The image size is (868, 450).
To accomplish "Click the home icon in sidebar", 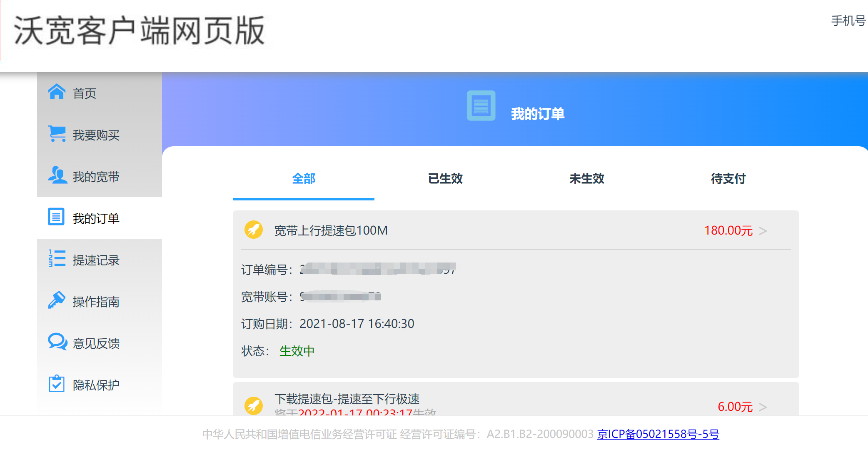I will [x=57, y=92].
